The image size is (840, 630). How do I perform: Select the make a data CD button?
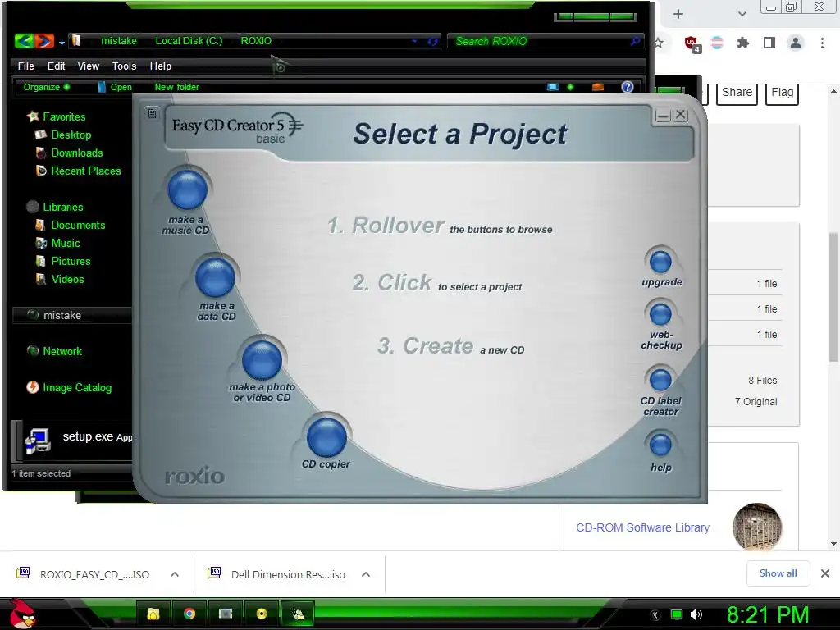pos(215,276)
